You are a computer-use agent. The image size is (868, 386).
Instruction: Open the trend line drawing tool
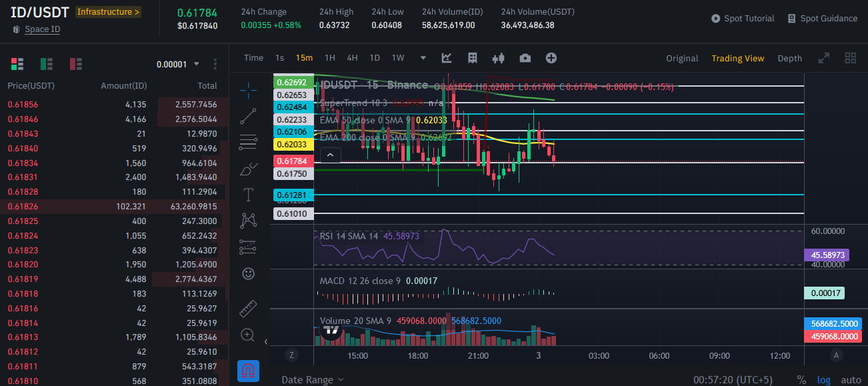(247, 116)
